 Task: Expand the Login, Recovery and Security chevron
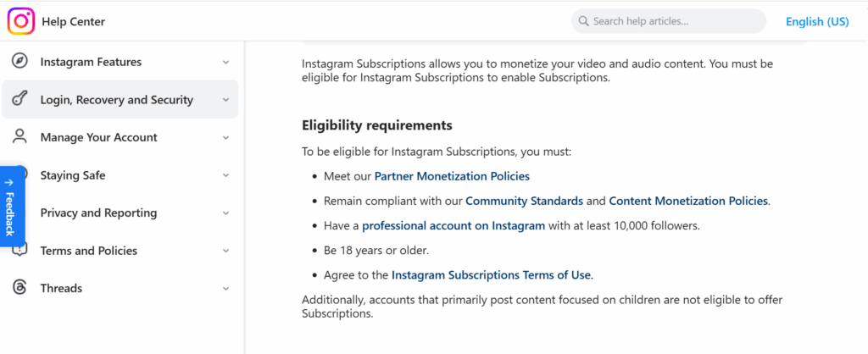point(225,100)
